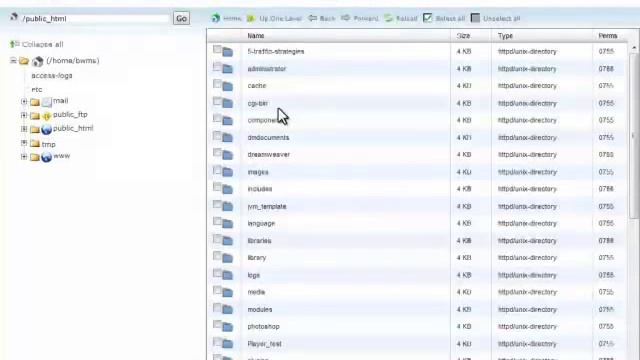This screenshot has height=360, width=640.
Task: Expand the public_ftp tree node
Action: pos(24,115)
